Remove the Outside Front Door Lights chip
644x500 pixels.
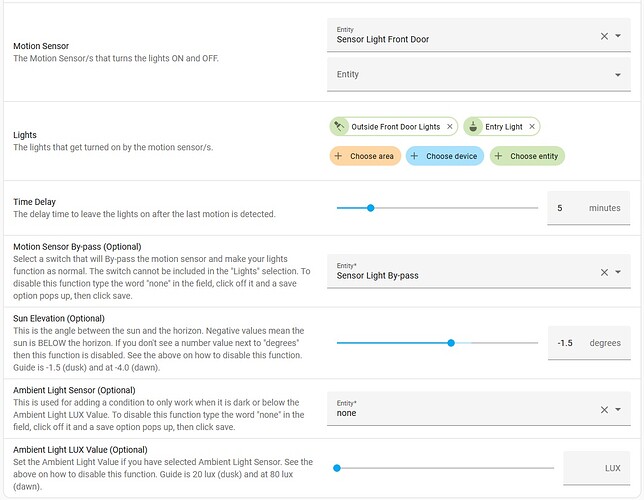[x=450, y=127]
